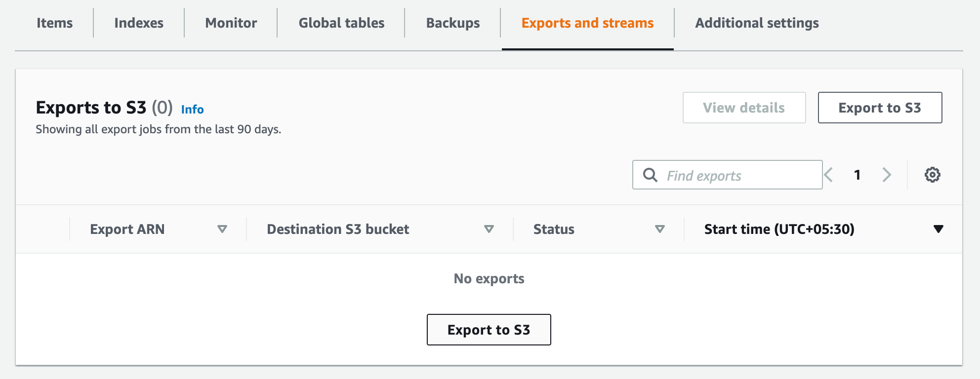Open the Info link next to Exports to S3
This screenshot has height=379, width=980.
(x=192, y=110)
